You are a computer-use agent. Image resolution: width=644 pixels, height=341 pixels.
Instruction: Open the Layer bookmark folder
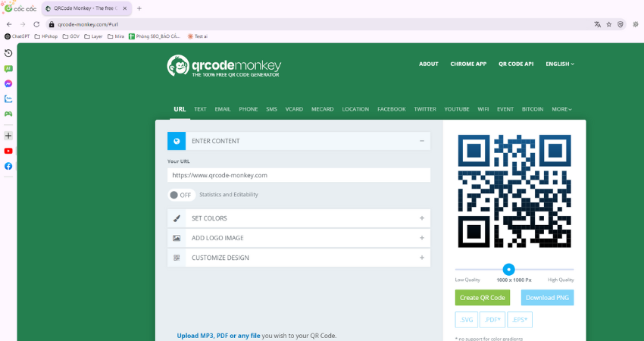[93, 36]
